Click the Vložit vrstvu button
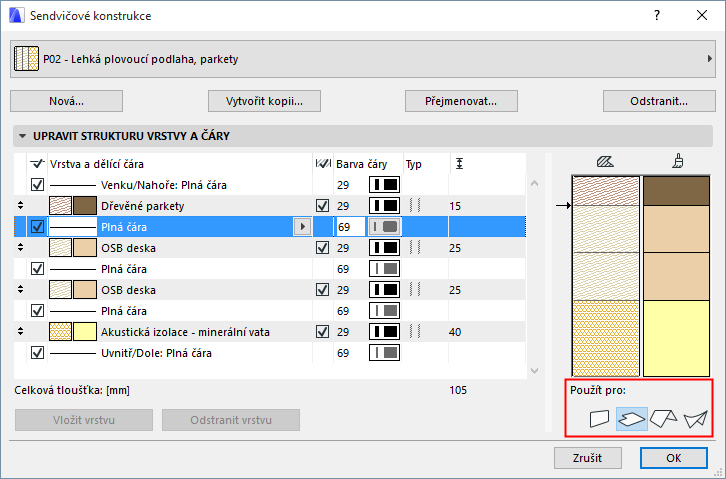 [84, 420]
